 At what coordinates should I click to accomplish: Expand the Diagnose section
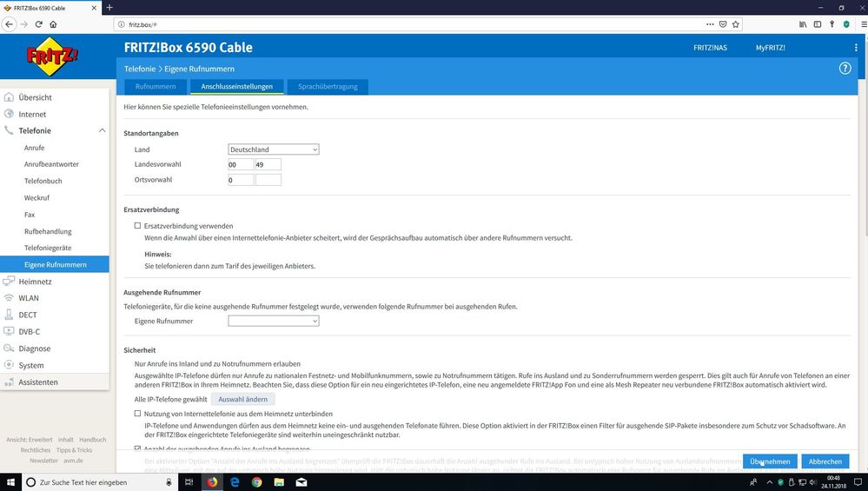point(35,348)
